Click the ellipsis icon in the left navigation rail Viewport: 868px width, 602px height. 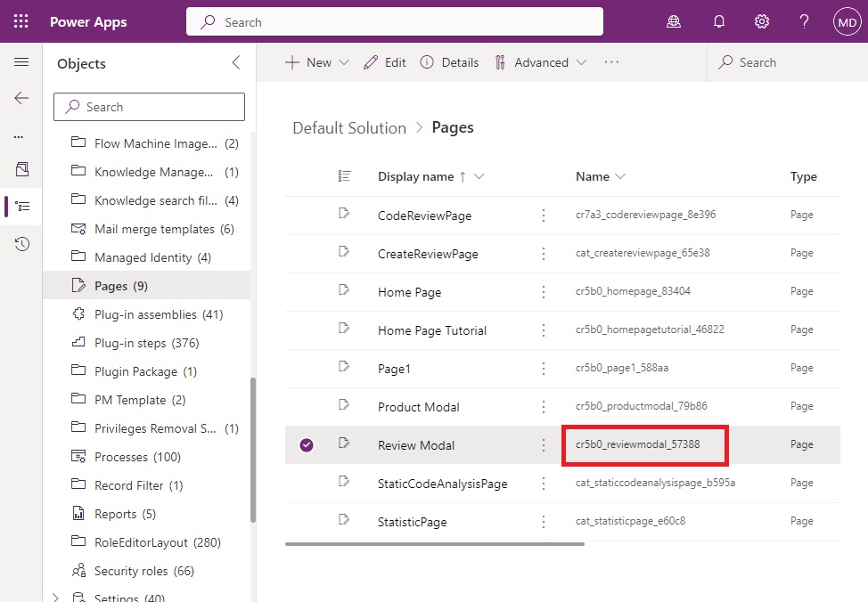point(20,135)
